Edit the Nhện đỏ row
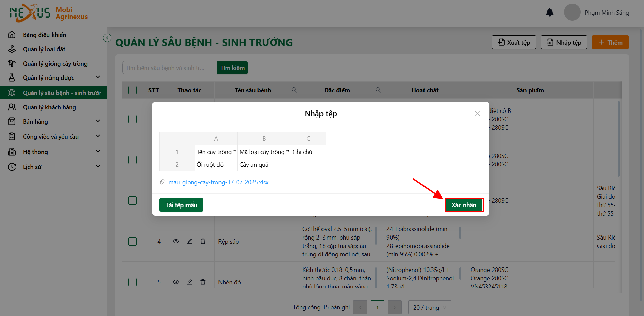644x316 pixels. point(190,282)
